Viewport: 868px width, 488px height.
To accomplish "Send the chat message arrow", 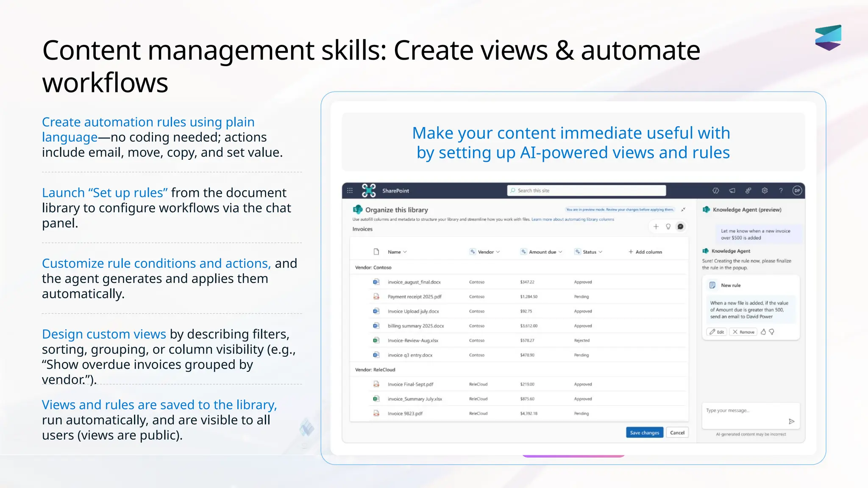I will (791, 421).
